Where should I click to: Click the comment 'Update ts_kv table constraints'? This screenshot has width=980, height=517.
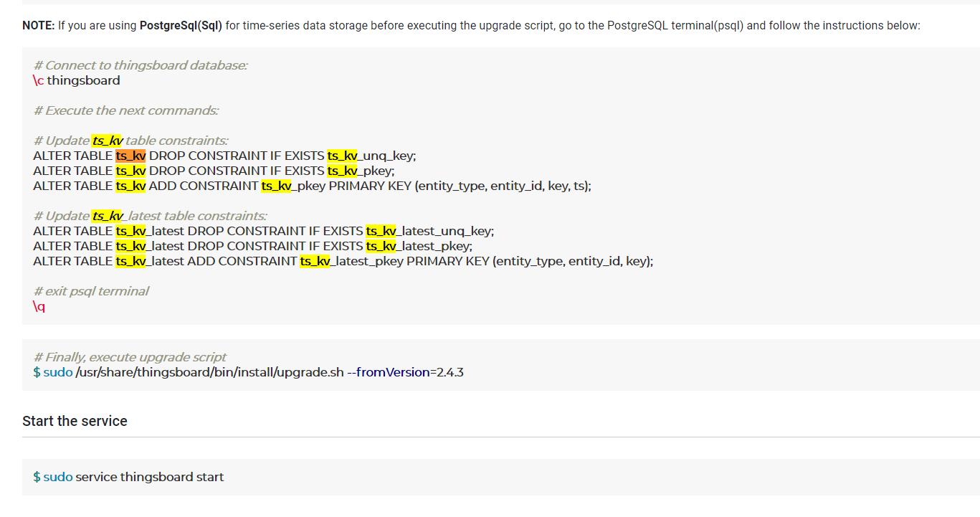pos(130,141)
